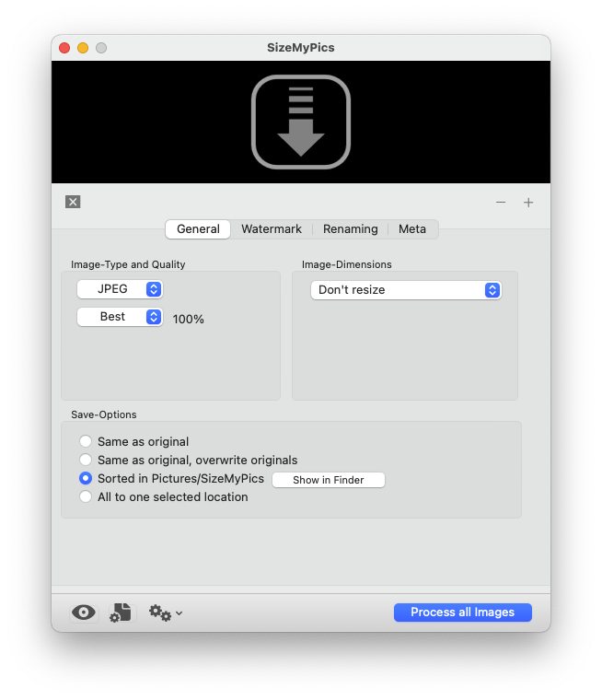Click Process all Images button
The width and height of the screenshot is (602, 700).
click(462, 612)
